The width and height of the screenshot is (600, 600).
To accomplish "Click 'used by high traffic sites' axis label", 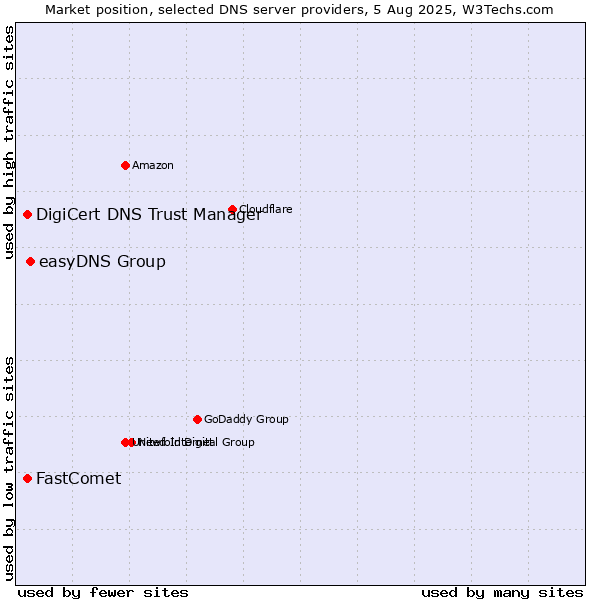I will point(8,142).
